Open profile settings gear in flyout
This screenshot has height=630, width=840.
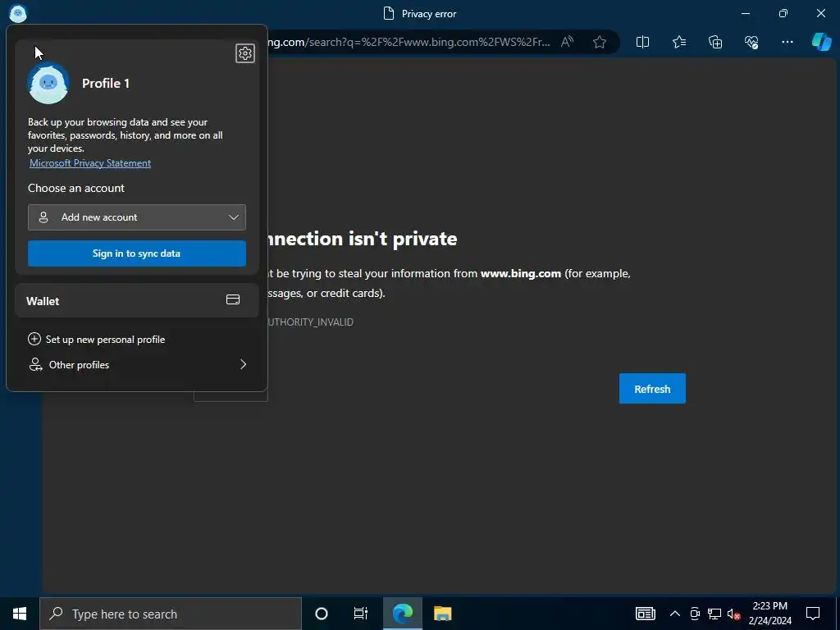tap(244, 53)
